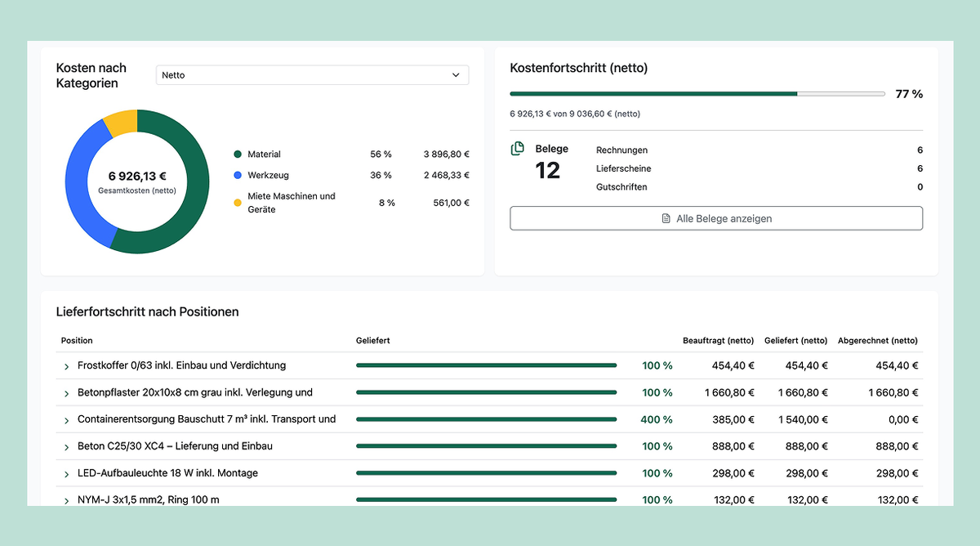Click the donut chart total 6 926,13 €

coord(137,176)
